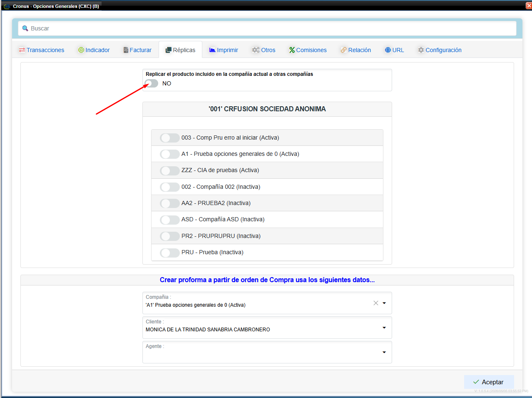The height and width of the screenshot is (398, 532).
Task: Click the Otros gears icon
Action: pos(256,50)
